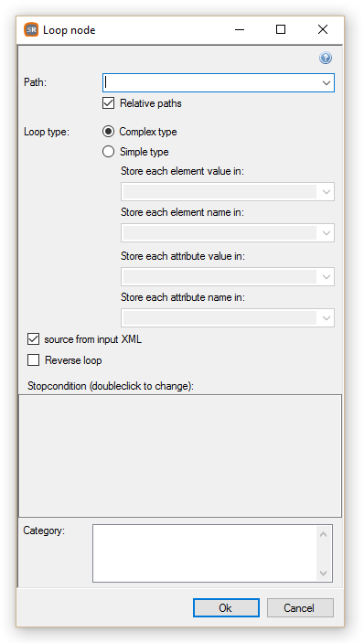364x643 pixels.
Task: Click inside the Category text area
Action: coord(205,553)
